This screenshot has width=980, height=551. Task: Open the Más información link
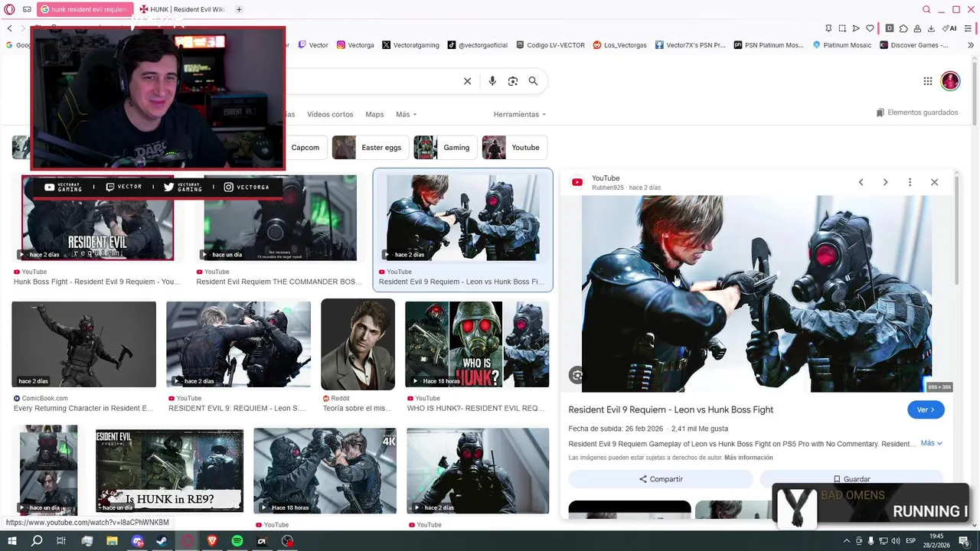[x=749, y=458]
